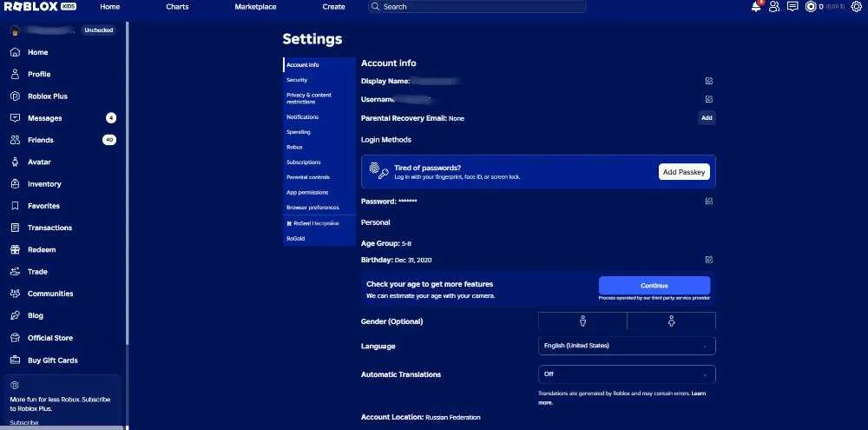
Task: Open the gear settings icon in header
Action: click(857, 7)
